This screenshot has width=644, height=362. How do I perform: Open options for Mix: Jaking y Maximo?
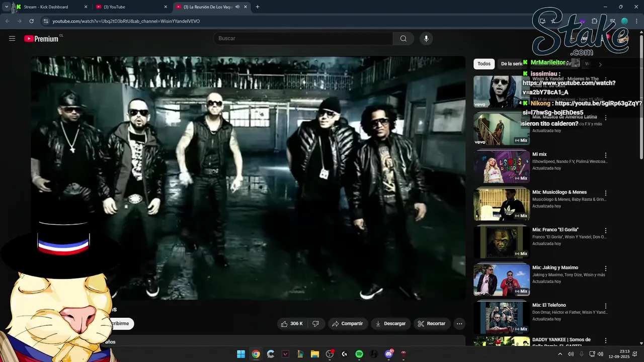pos(606,268)
